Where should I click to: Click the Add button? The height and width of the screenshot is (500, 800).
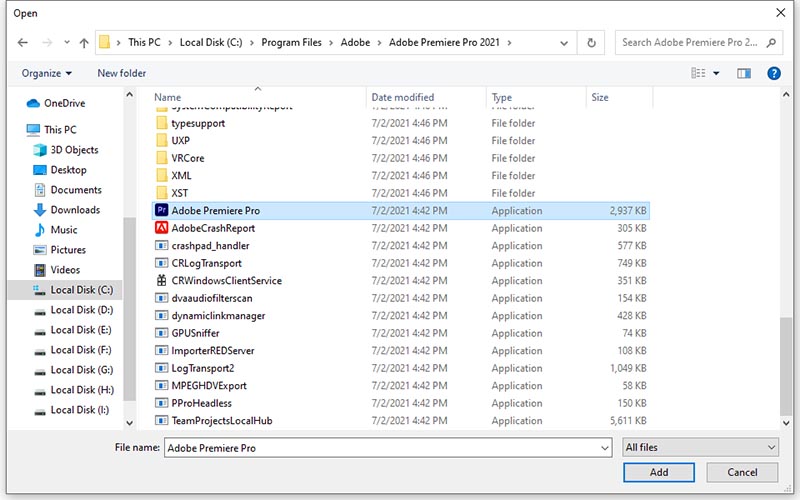(x=659, y=472)
